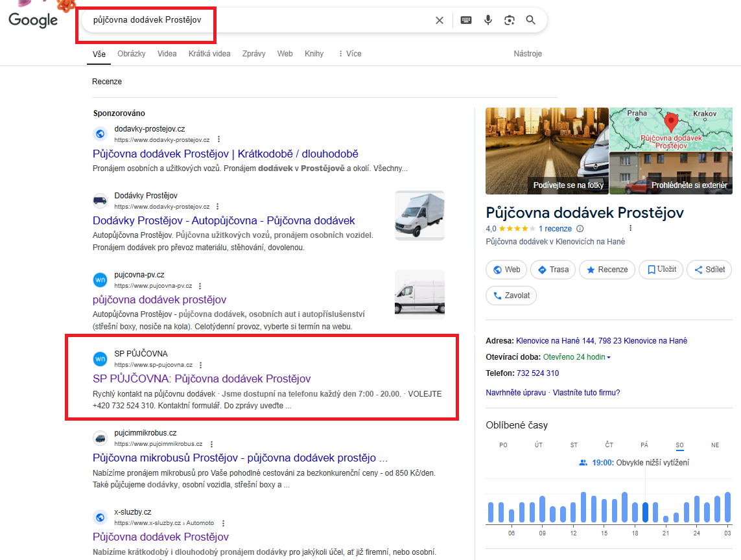The height and width of the screenshot is (560, 741).
Task: Open three-dot menu for first dodavky-prostejov.cz sponsored result
Action: (218, 139)
